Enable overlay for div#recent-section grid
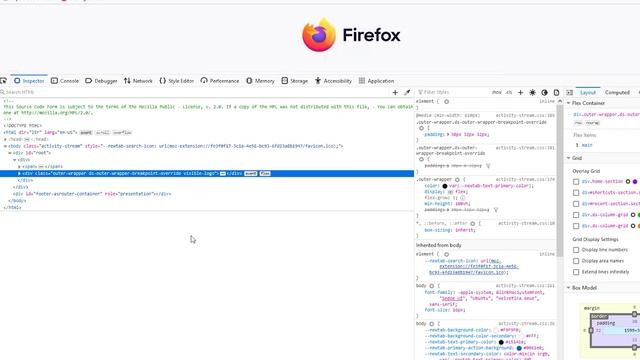 click(576, 204)
